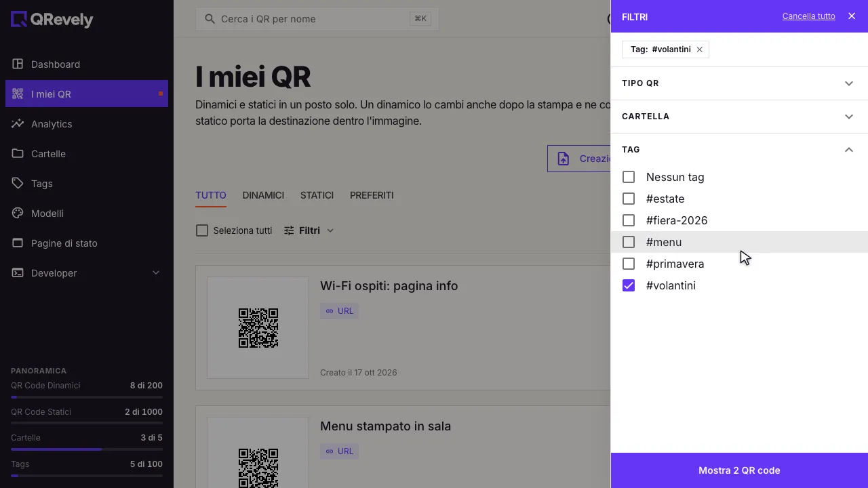Switch to the Statici tab
The image size is (868, 488).
317,195
